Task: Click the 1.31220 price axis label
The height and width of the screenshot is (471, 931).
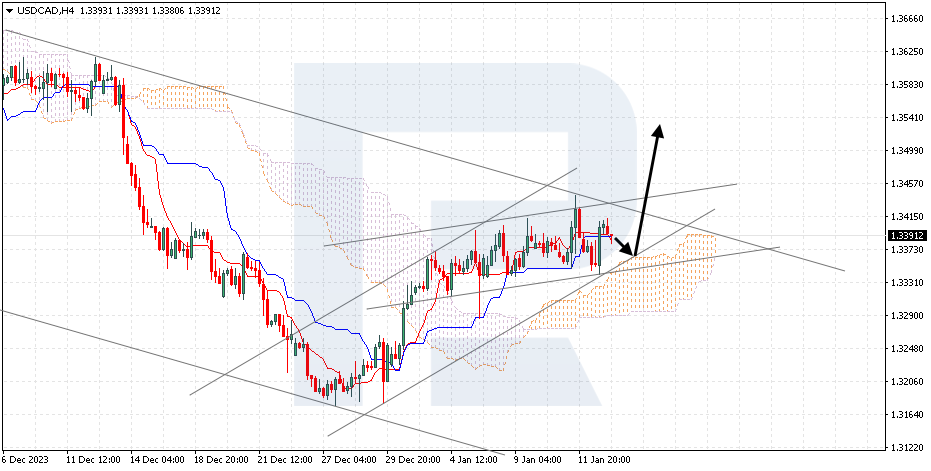Action: click(905, 447)
